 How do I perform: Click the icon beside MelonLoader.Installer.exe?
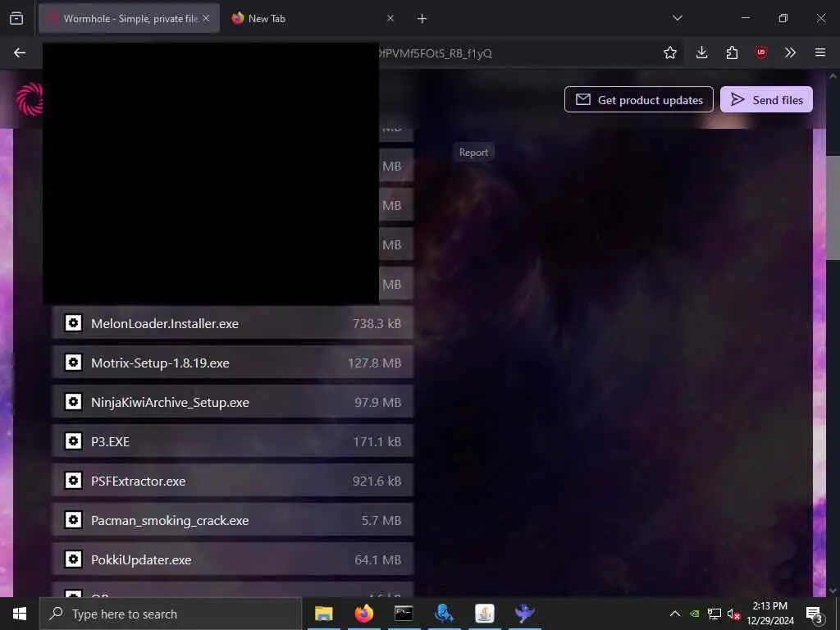73,323
